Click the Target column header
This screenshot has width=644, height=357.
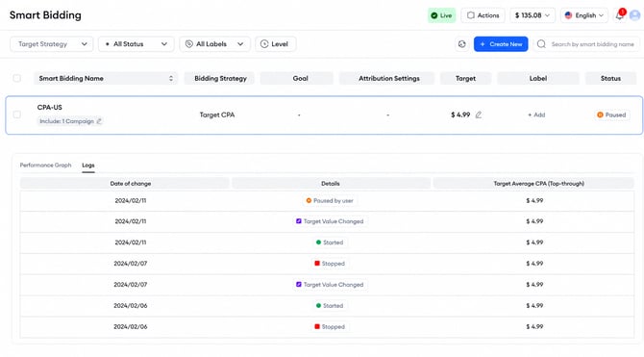(x=465, y=78)
